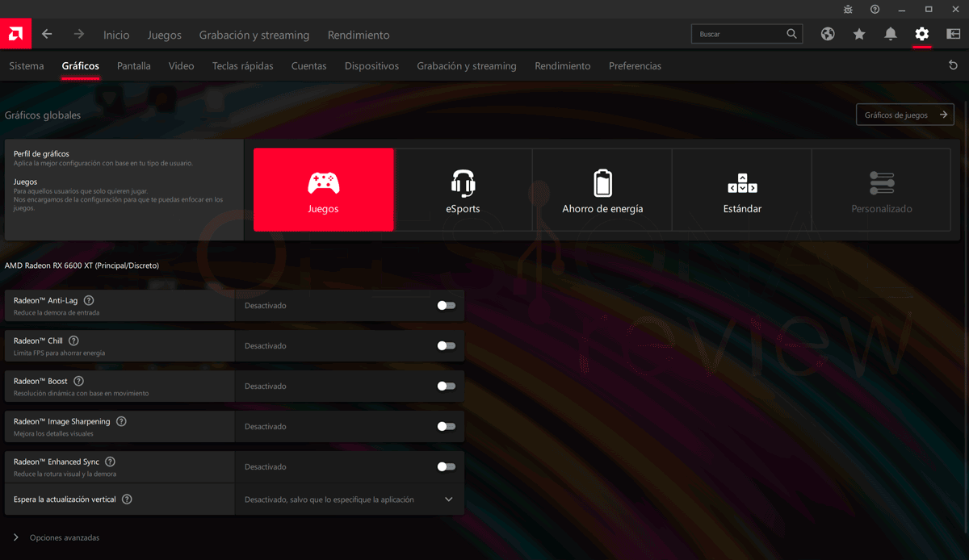The width and height of the screenshot is (969, 560).
Task: Open the Dispositivos tab
Action: tap(371, 66)
